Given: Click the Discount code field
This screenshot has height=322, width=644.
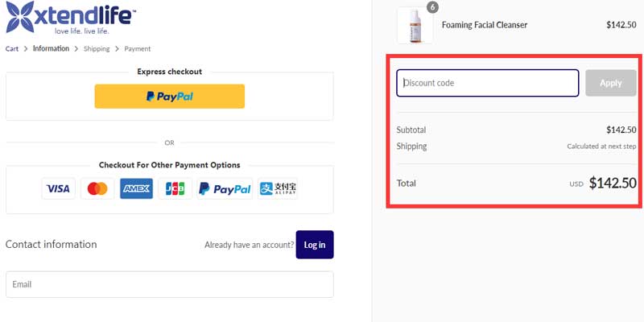Looking at the screenshot, I should pyautogui.click(x=487, y=83).
